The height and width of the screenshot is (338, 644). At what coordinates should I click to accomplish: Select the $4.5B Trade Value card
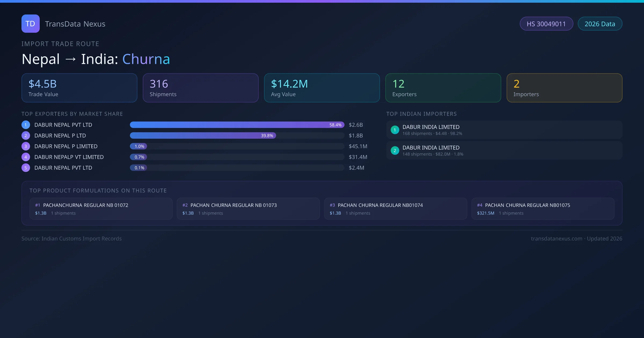tap(79, 88)
